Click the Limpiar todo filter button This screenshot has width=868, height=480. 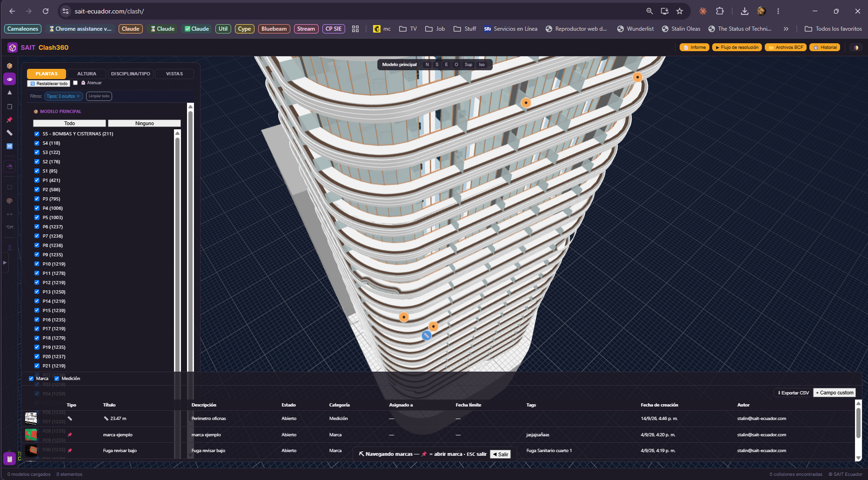point(99,96)
